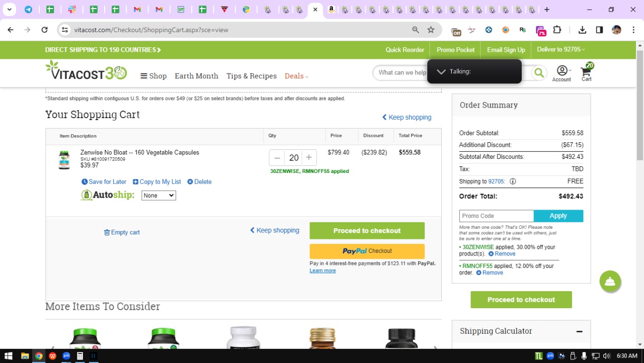Open the Chrome three-dot menu

[x=633, y=30]
